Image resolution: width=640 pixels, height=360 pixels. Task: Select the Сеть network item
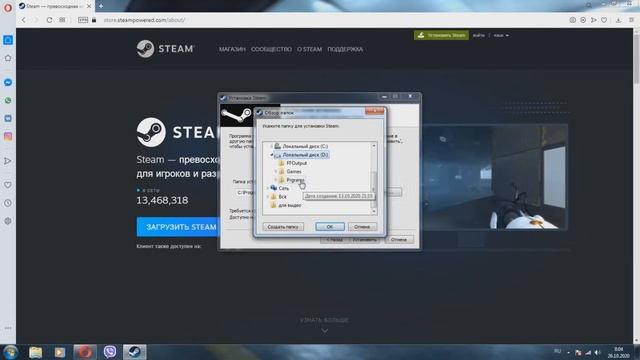click(x=284, y=188)
